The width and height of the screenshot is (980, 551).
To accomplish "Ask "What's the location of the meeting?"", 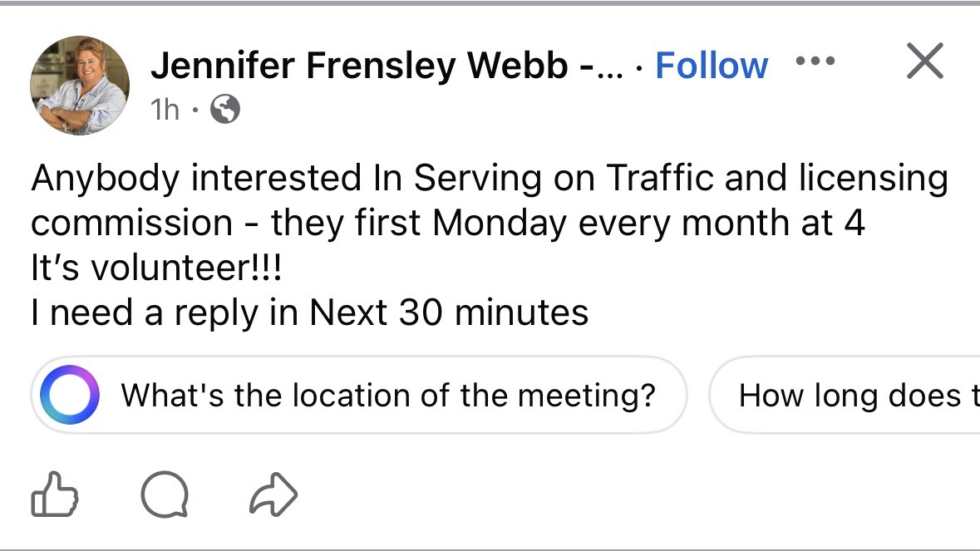I will (388, 395).
